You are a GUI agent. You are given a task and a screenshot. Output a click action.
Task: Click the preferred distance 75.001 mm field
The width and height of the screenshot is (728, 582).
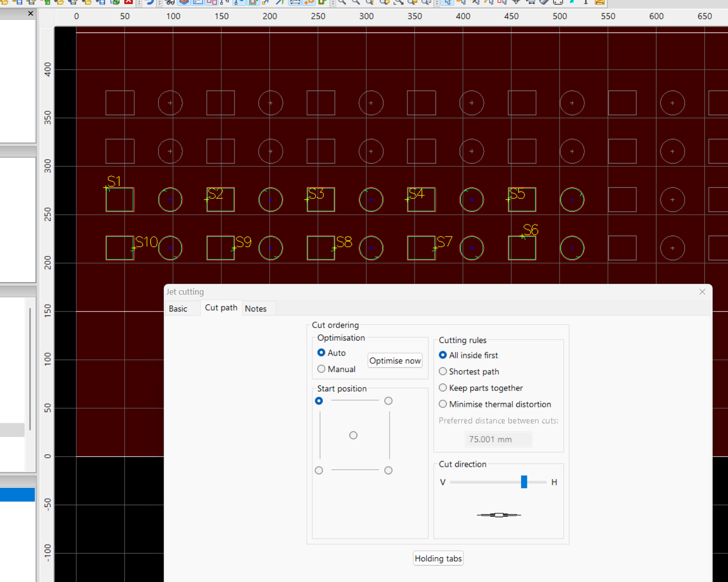498,439
